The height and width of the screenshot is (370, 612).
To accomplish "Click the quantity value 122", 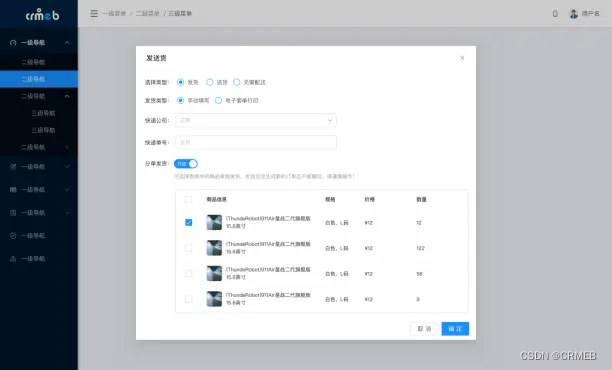I will tap(420, 248).
